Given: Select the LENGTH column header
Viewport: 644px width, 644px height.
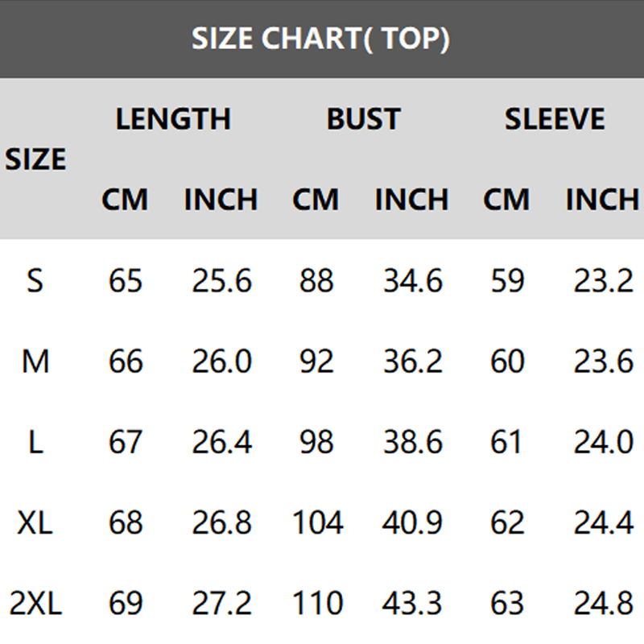Looking at the screenshot, I should click(x=173, y=119).
